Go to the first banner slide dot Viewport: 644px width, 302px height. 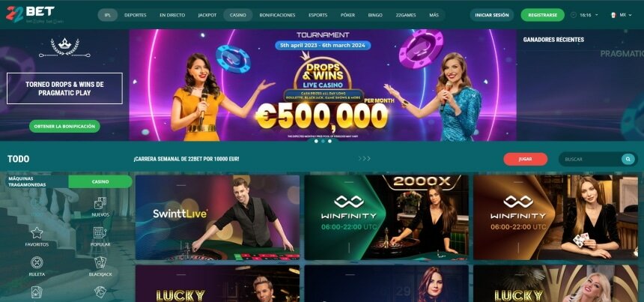(316, 141)
